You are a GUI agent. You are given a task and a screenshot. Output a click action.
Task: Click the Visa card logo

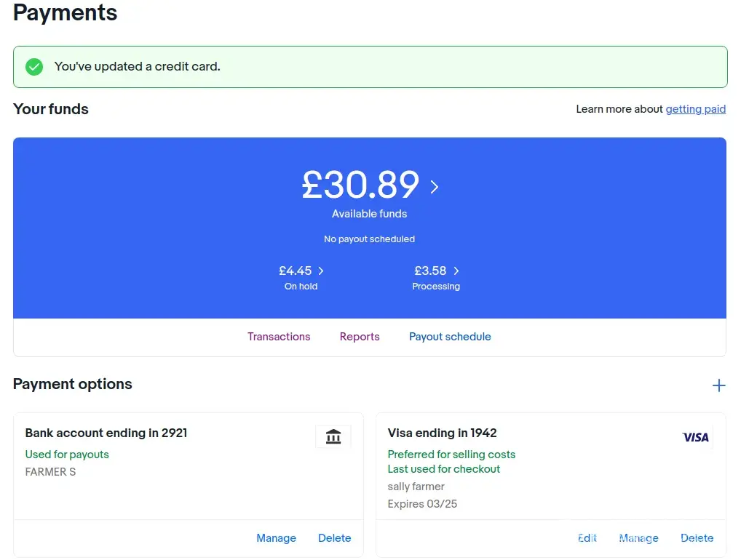pos(695,437)
